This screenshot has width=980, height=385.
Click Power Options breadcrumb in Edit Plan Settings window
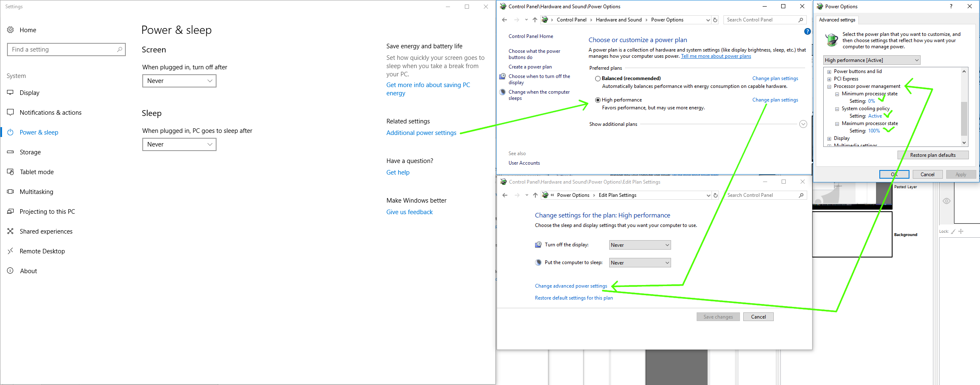click(573, 195)
